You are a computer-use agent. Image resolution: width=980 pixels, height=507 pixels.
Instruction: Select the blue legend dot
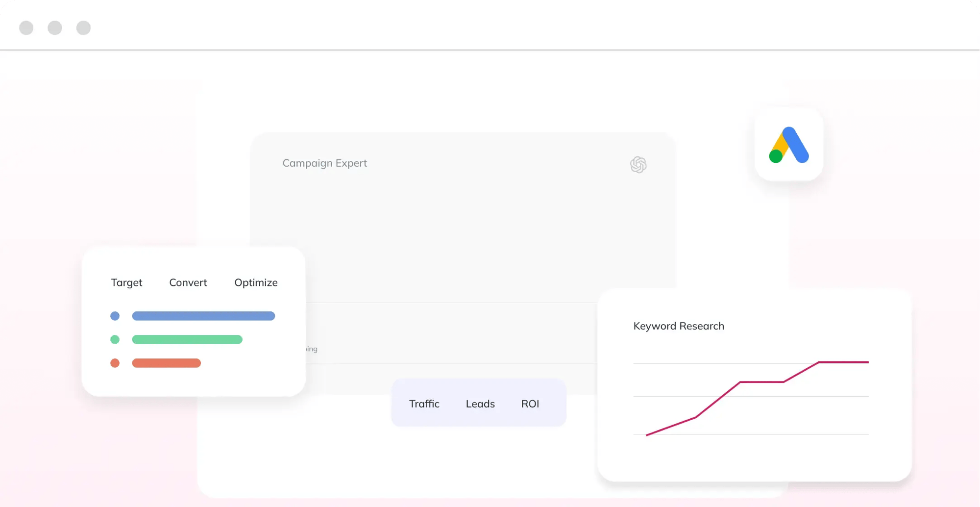(x=115, y=316)
